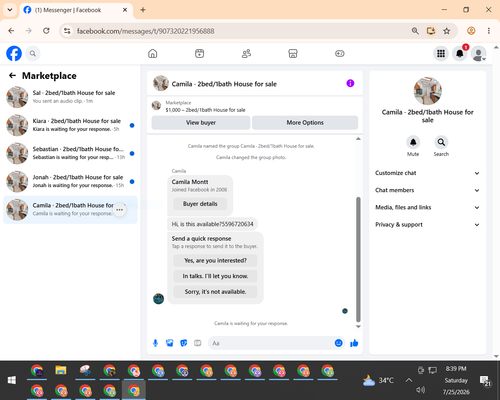This screenshot has width=500, height=400.
Task: Go to the Home feed icon
Action: 153,53
